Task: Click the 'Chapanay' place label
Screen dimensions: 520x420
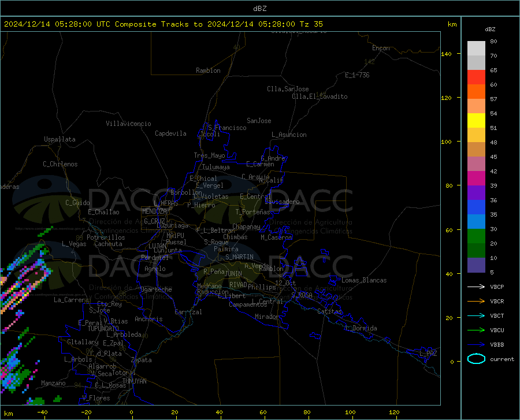Action: [x=246, y=226]
